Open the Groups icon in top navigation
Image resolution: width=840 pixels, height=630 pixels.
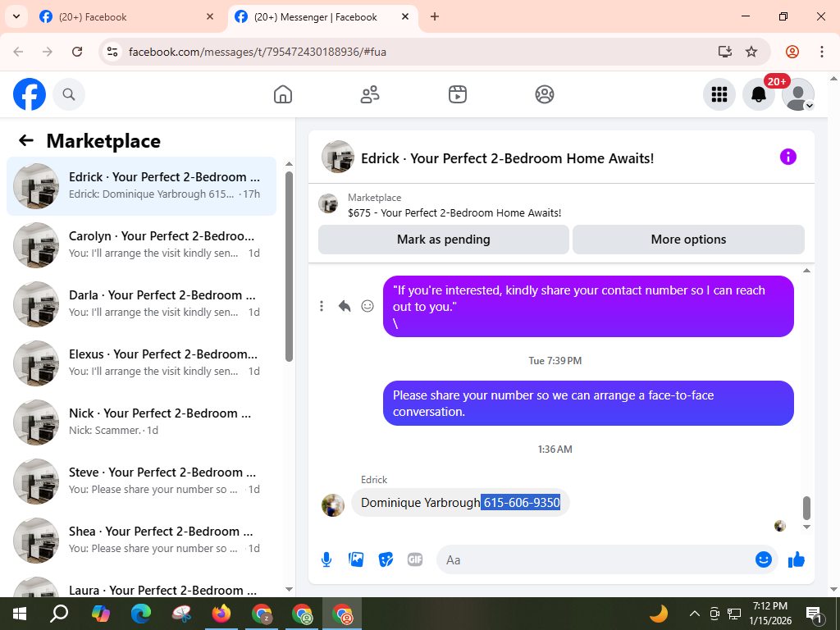[x=545, y=94]
